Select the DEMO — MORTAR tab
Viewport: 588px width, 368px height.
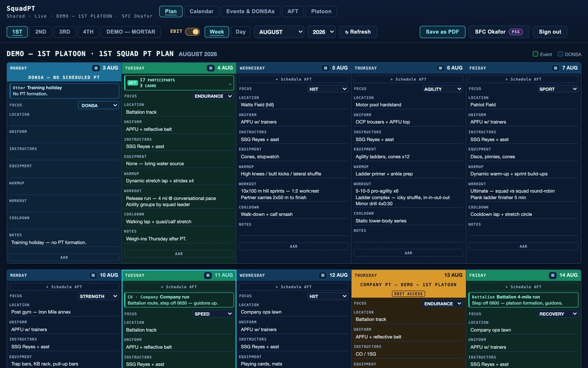point(131,32)
